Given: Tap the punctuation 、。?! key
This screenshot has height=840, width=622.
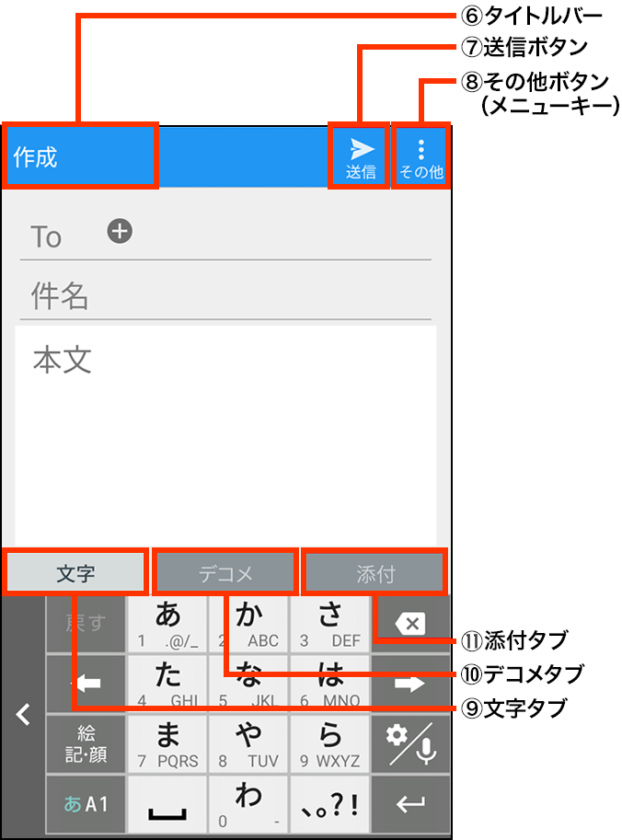Looking at the screenshot, I should 330,805.
